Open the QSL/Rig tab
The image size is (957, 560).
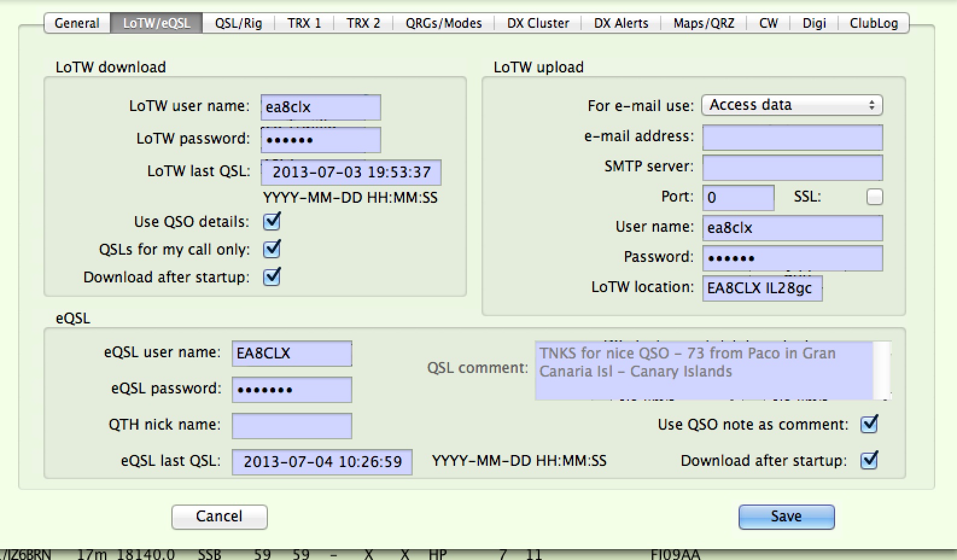(x=238, y=24)
